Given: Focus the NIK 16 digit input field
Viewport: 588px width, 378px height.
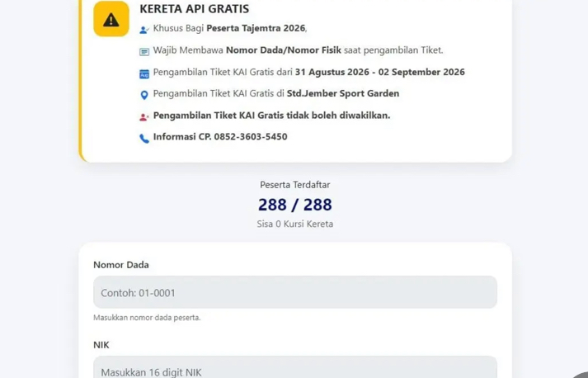Looking at the screenshot, I should coord(295,367).
